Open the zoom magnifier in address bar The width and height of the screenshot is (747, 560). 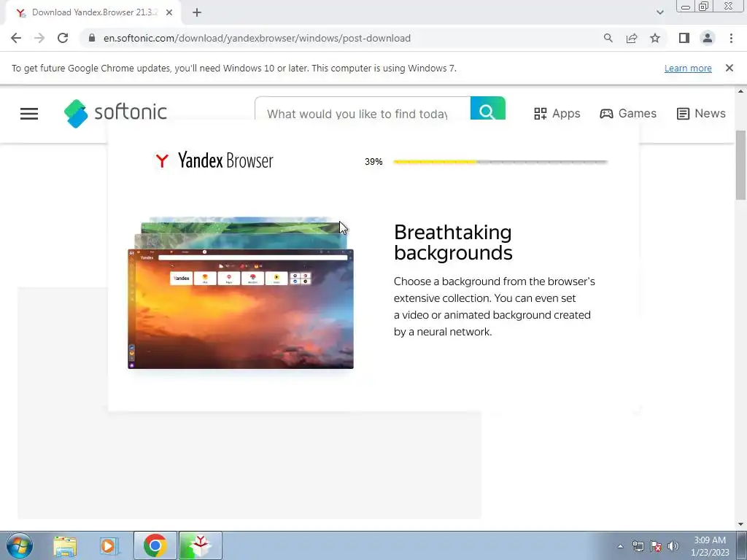coord(608,38)
